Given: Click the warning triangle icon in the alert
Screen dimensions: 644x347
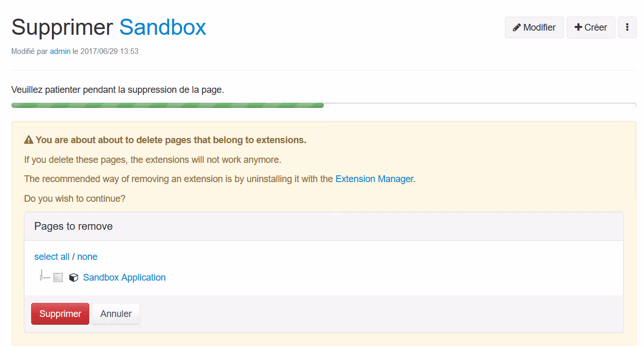Looking at the screenshot, I should 29,140.
